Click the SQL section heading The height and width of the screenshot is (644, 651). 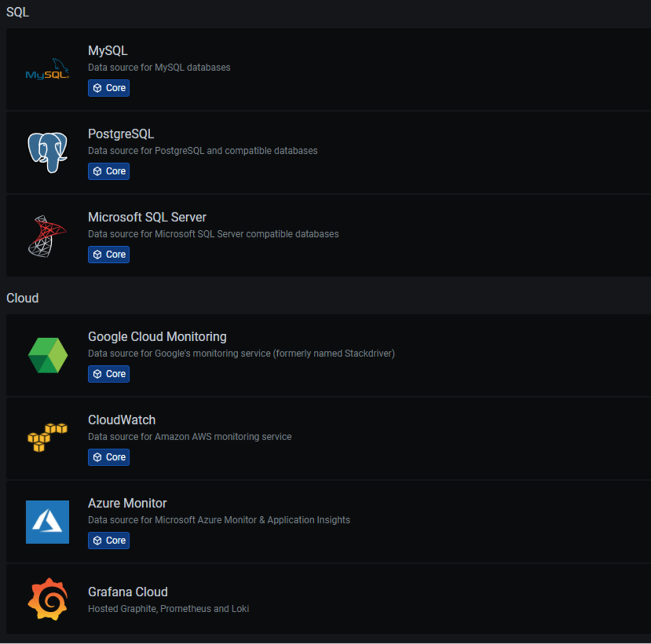(x=17, y=12)
